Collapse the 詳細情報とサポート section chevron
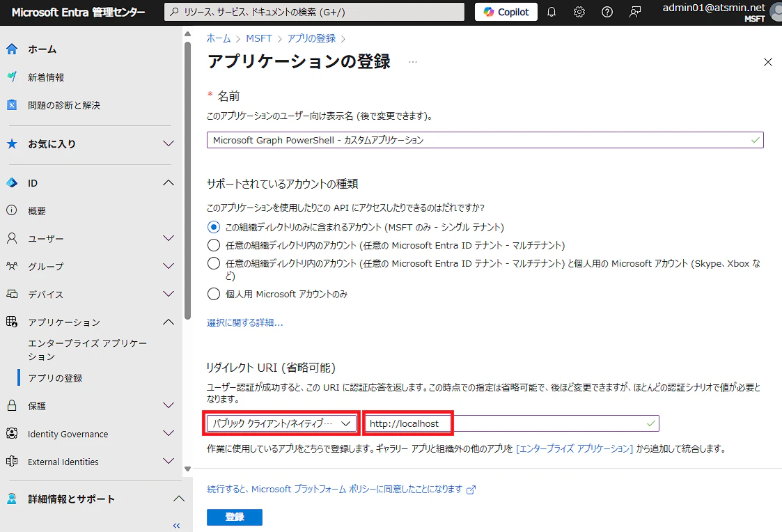782x532 pixels. 178,499
